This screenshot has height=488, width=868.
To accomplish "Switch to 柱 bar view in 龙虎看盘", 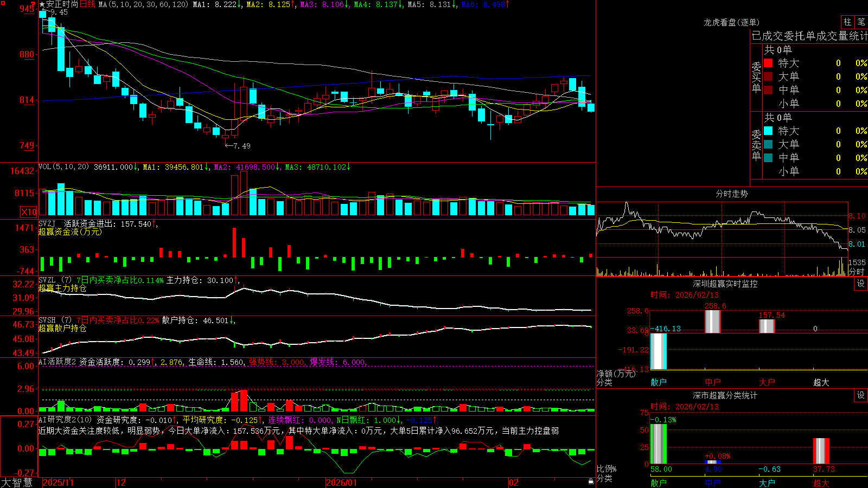I will coord(847,22).
